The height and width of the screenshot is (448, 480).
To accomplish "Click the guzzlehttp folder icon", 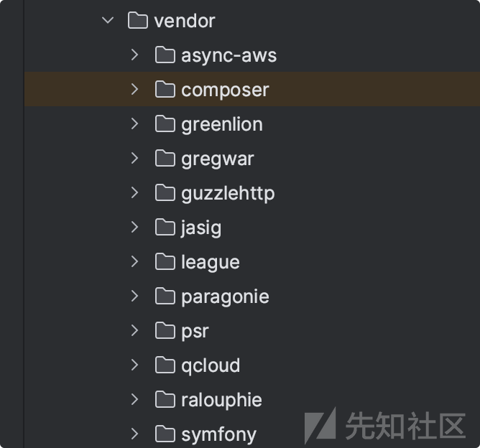I will [x=165, y=193].
